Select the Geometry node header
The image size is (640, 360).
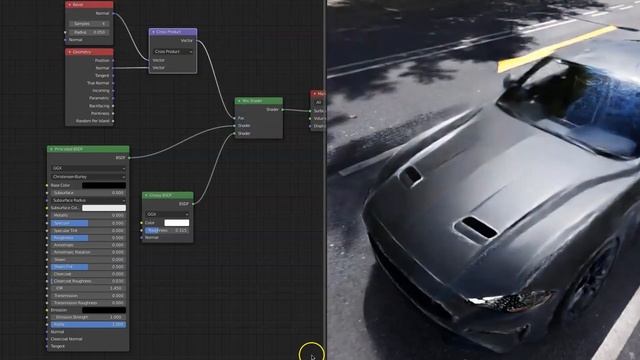[x=89, y=52]
